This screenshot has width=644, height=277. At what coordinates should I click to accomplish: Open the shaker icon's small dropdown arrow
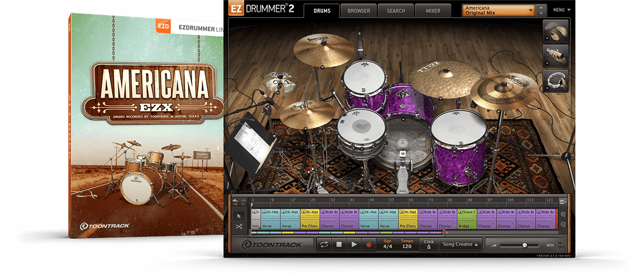point(547,64)
